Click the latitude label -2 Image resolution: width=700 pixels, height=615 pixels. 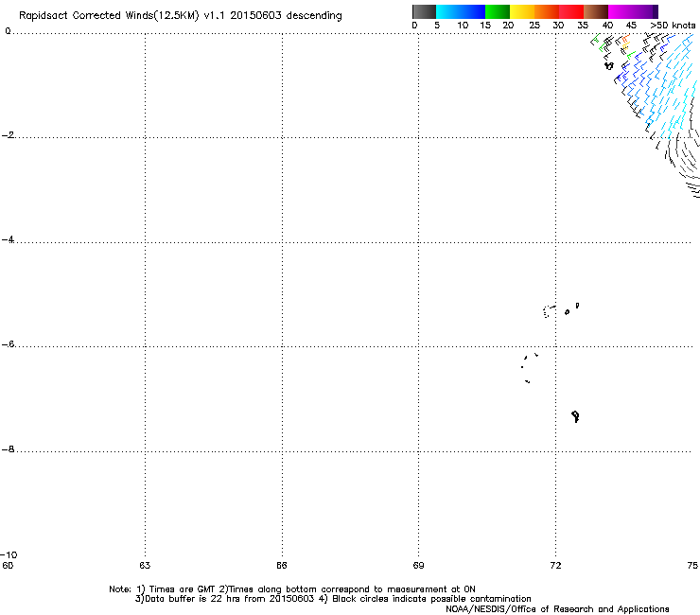[8, 135]
